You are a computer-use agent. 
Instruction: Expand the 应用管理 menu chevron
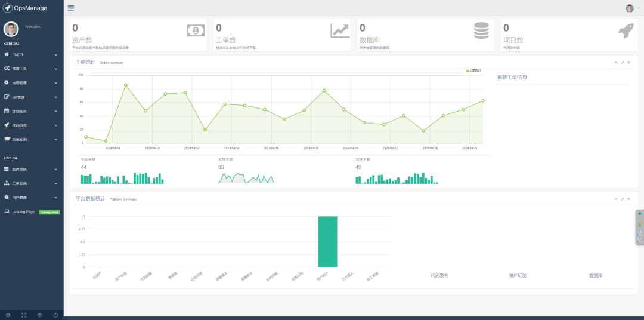(x=56, y=82)
